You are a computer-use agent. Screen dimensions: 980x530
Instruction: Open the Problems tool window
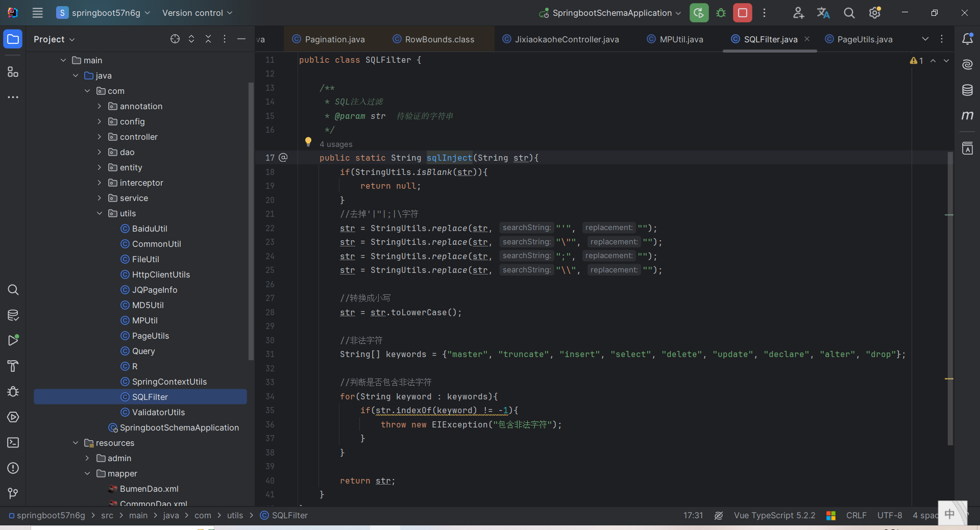click(x=13, y=468)
